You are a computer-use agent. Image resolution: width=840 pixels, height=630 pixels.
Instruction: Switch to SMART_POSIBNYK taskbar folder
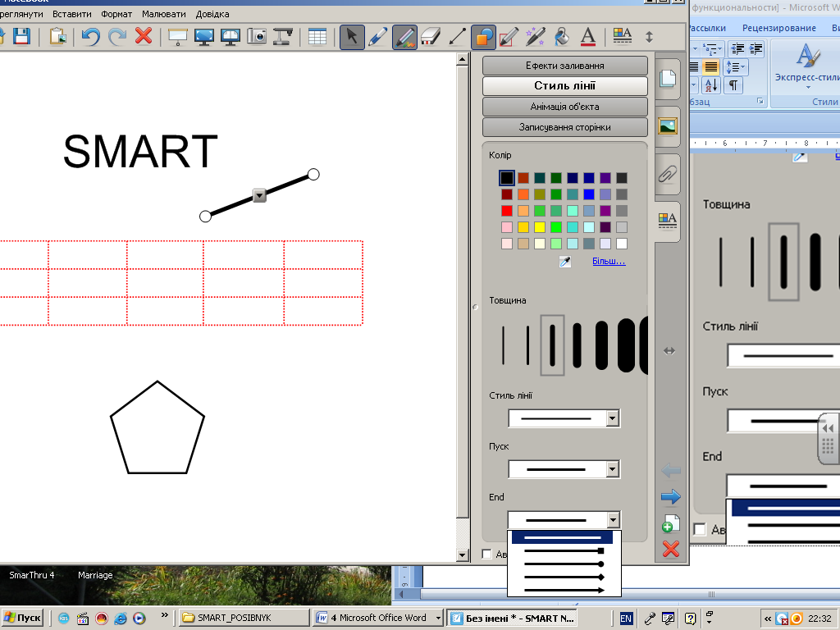[x=243, y=618]
